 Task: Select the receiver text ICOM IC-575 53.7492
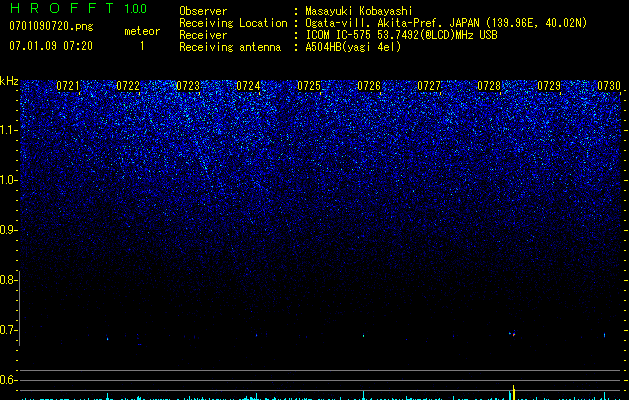pos(359,35)
